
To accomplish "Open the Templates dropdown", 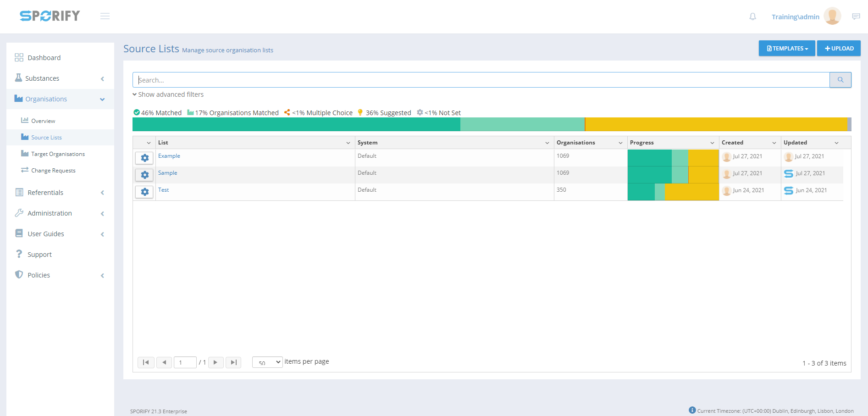I will (786, 48).
